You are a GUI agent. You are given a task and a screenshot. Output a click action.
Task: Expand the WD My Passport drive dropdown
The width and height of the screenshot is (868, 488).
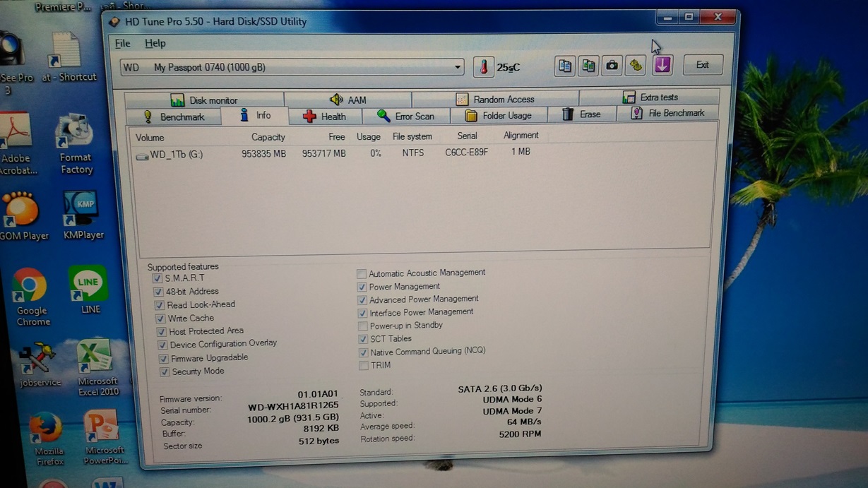(458, 68)
